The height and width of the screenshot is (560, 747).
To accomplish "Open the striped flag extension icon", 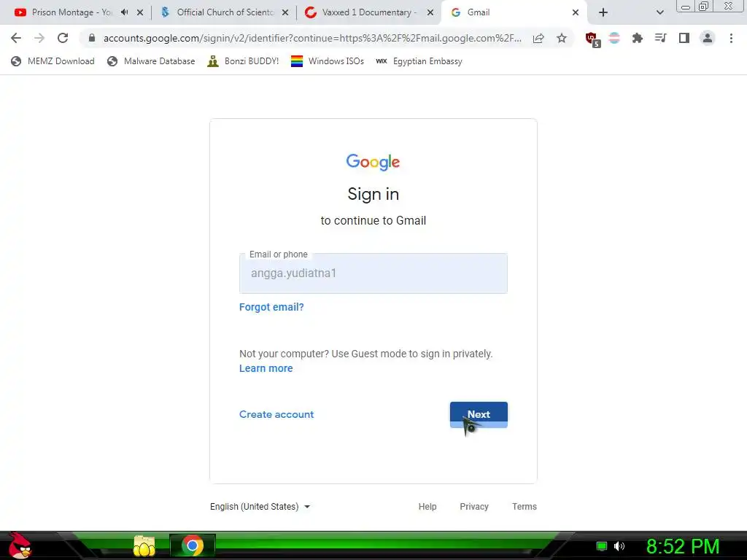I will coord(614,38).
